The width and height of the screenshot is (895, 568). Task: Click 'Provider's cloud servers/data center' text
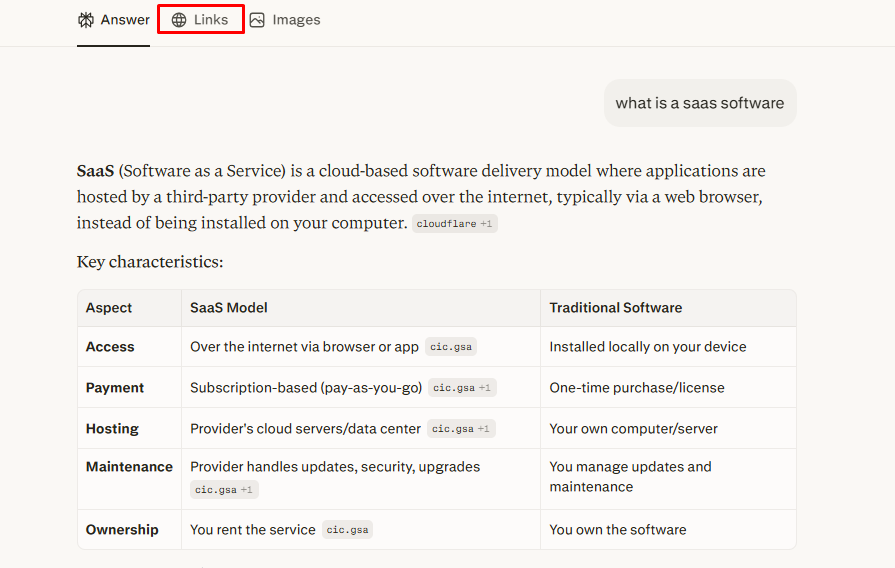pos(305,429)
